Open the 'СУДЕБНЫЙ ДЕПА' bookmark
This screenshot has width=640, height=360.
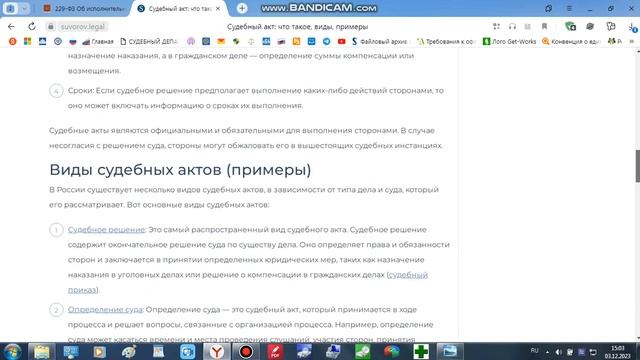[x=149, y=41]
